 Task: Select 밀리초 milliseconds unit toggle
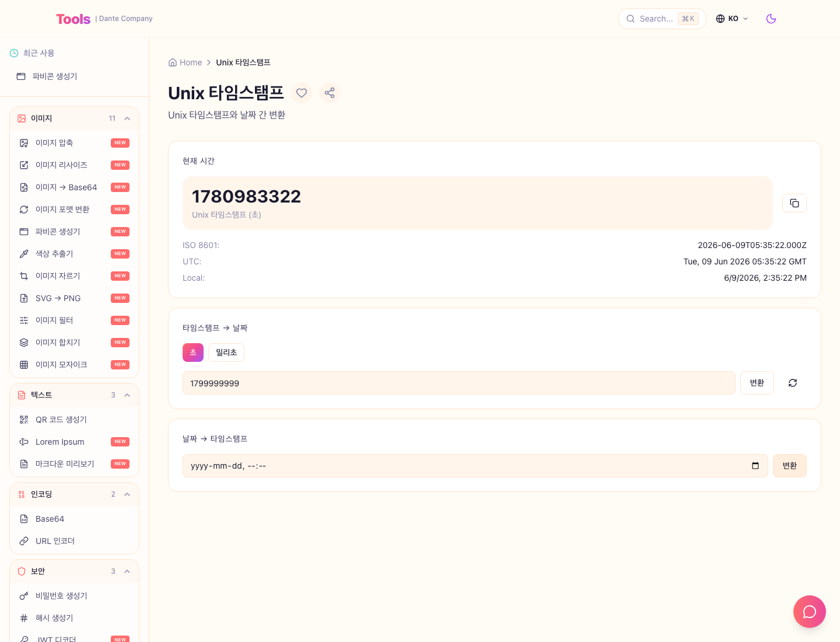(x=226, y=353)
